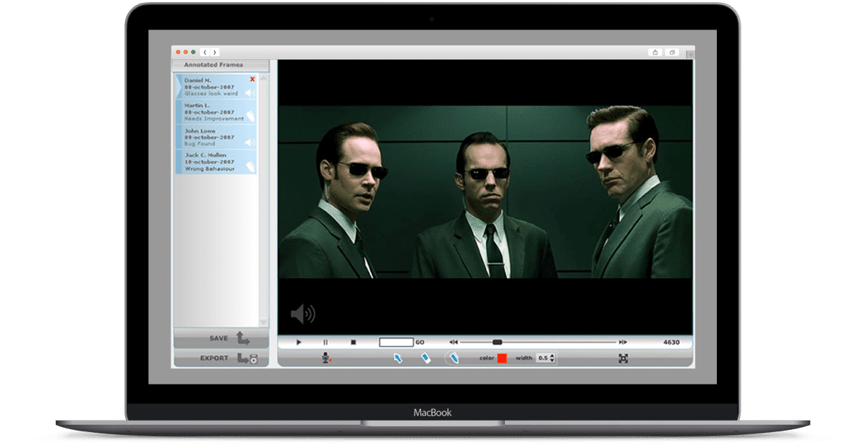
Task: Open the pencil annotation on Jack C. Mullen entry
Action: click(x=251, y=165)
